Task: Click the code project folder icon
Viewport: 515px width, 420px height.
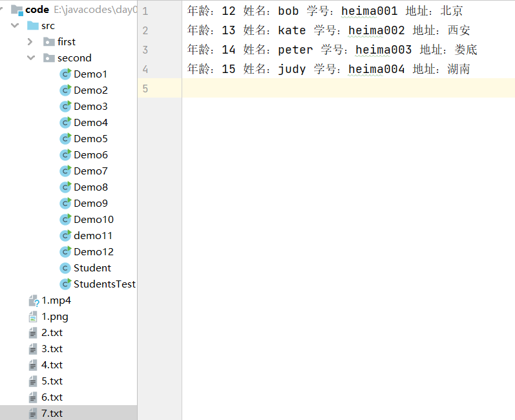Action: [x=17, y=10]
